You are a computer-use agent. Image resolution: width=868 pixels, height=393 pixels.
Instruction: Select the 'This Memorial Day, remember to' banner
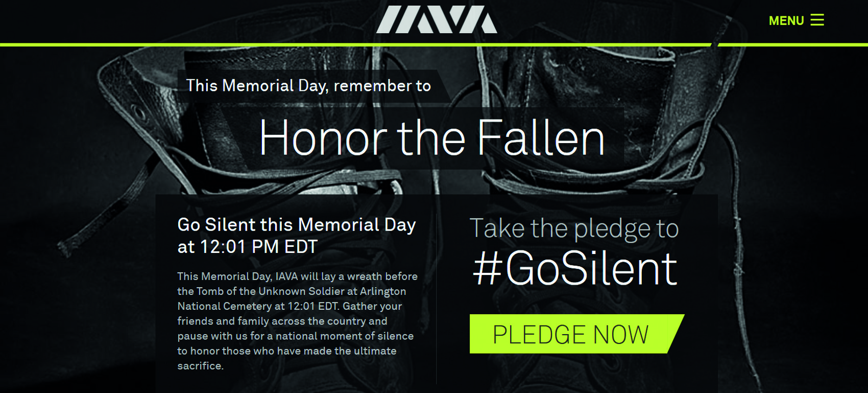(x=308, y=86)
